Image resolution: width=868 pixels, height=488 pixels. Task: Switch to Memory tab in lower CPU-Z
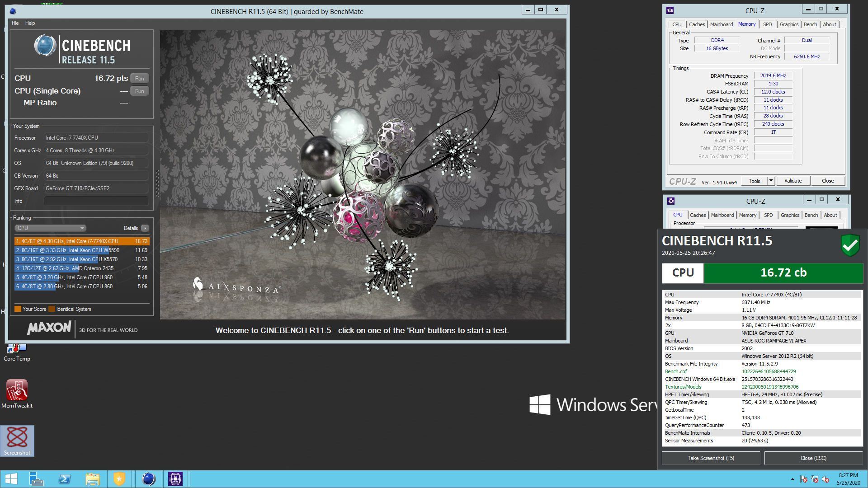point(748,215)
